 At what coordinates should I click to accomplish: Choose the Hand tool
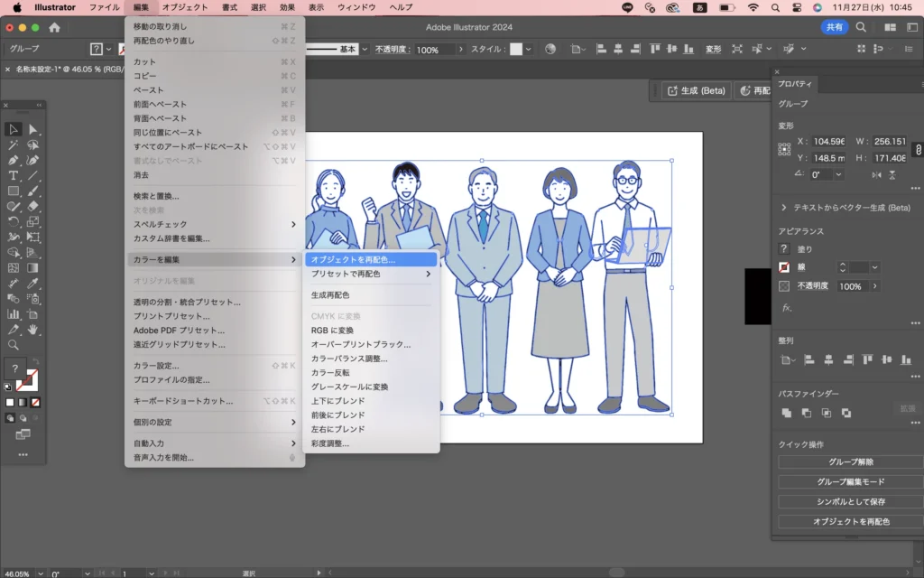coord(33,330)
